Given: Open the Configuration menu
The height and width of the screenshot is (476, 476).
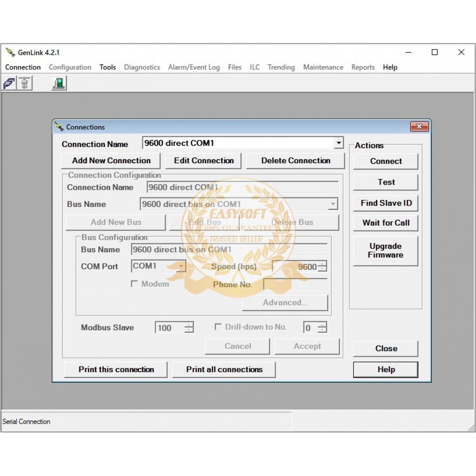Looking at the screenshot, I should (70, 67).
